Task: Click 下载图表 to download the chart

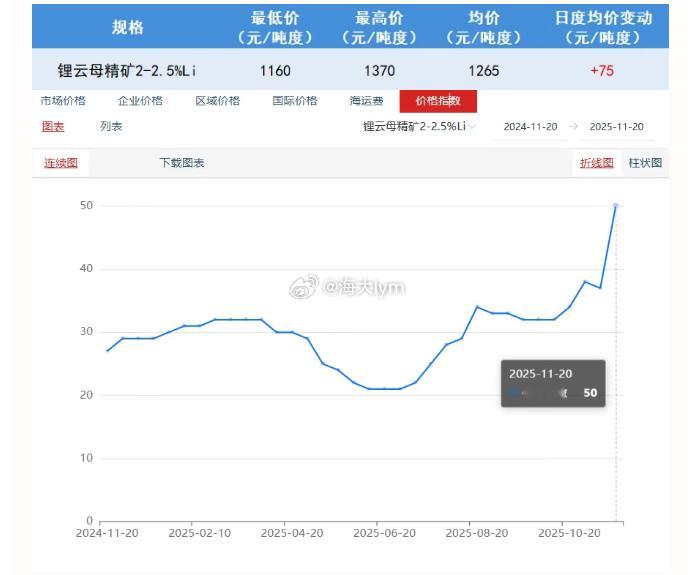Action: pos(182,163)
